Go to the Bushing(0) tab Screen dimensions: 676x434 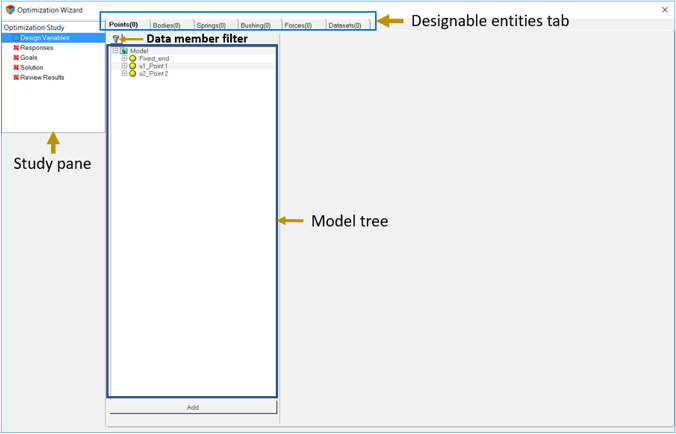pyautogui.click(x=255, y=25)
